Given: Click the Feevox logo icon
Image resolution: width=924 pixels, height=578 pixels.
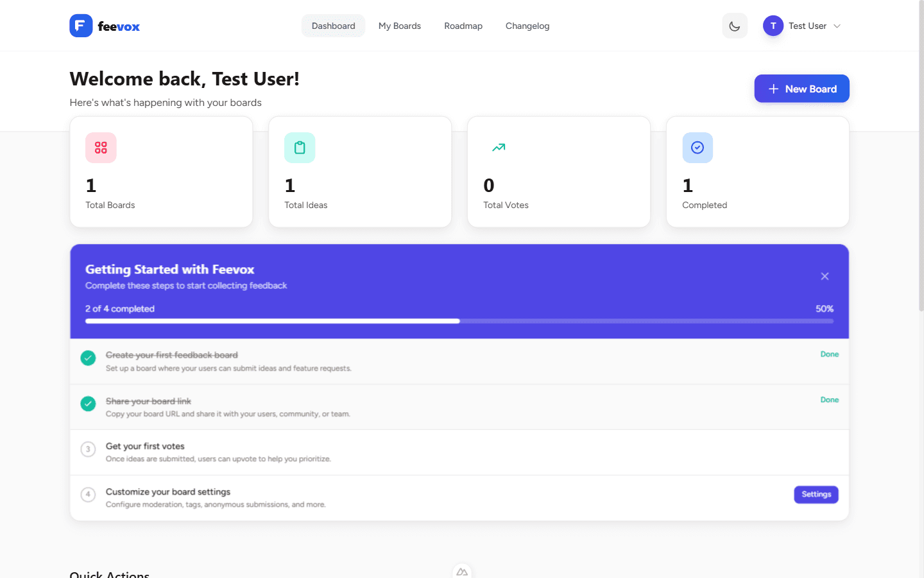Looking at the screenshot, I should tap(81, 26).
